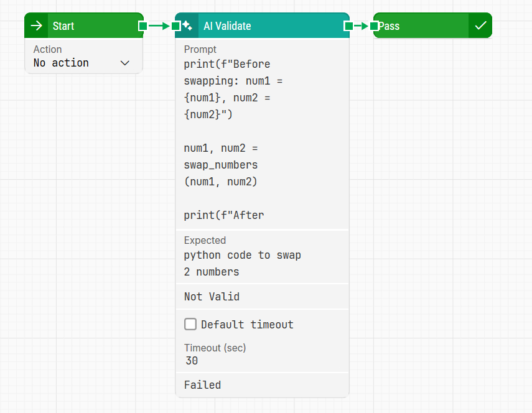Click the Start node arrow icon

point(36,26)
